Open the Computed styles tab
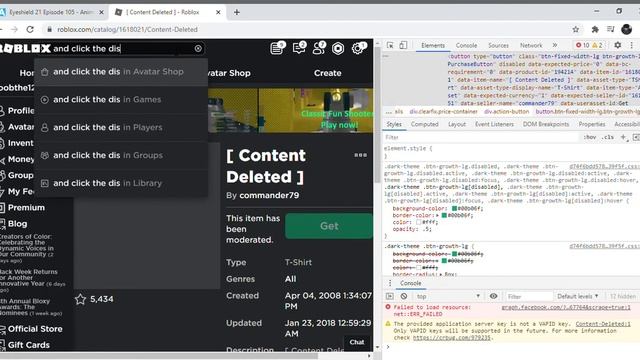Screen dimensions: 640x360 tap(424, 124)
